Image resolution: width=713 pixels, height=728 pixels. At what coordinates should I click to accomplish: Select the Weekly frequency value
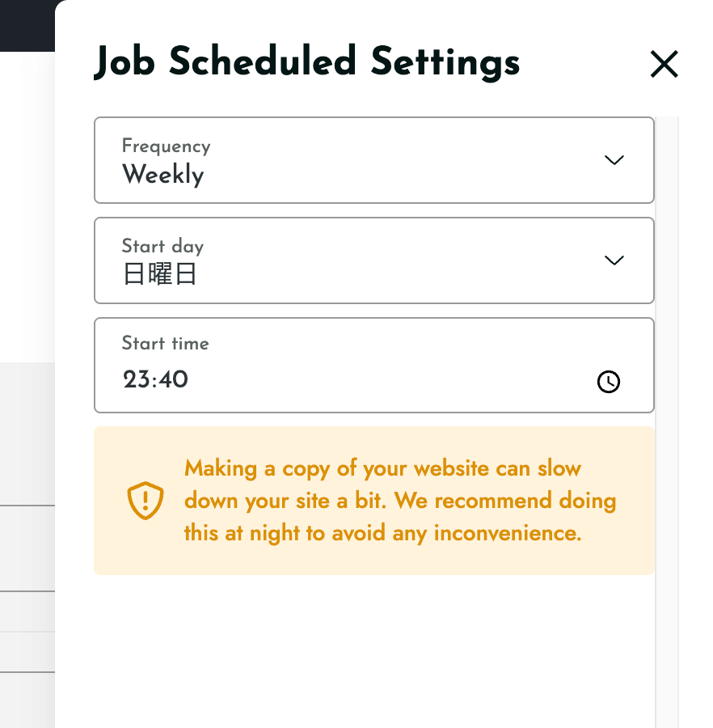(162, 175)
